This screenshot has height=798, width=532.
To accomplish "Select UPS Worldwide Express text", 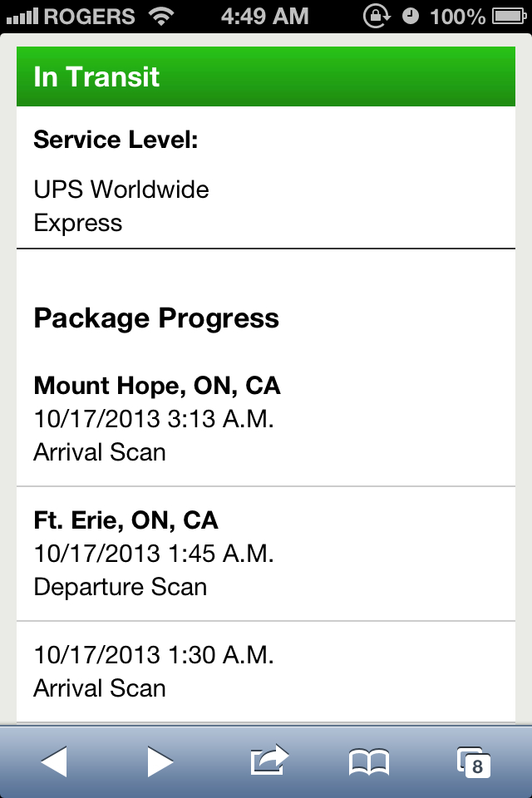I will pyautogui.click(x=121, y=206).
